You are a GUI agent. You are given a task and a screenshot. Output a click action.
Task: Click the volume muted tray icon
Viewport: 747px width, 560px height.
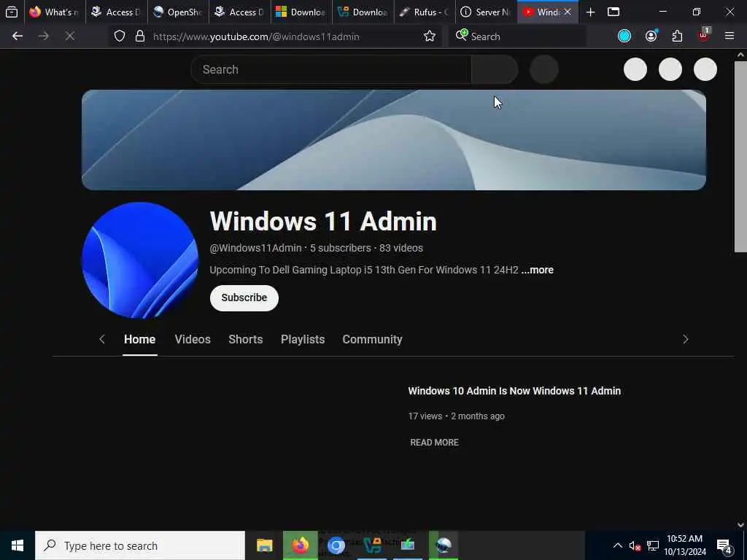[635, 545]
